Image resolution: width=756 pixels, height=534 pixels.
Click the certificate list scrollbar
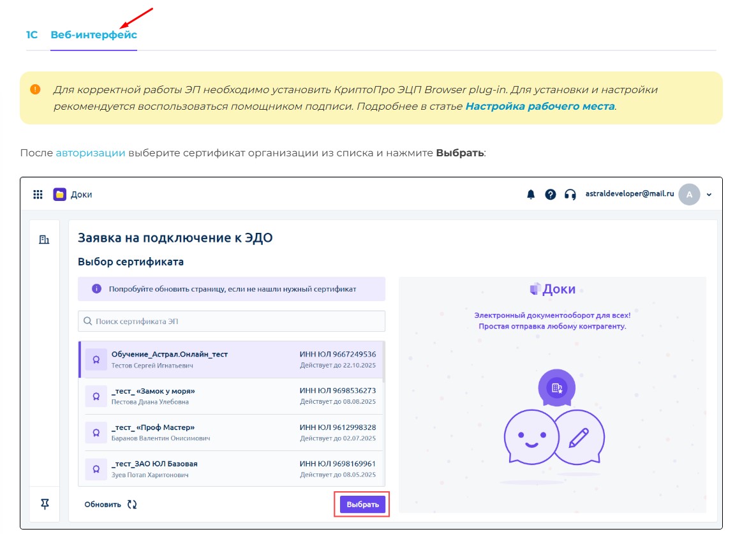pos(384,362)
